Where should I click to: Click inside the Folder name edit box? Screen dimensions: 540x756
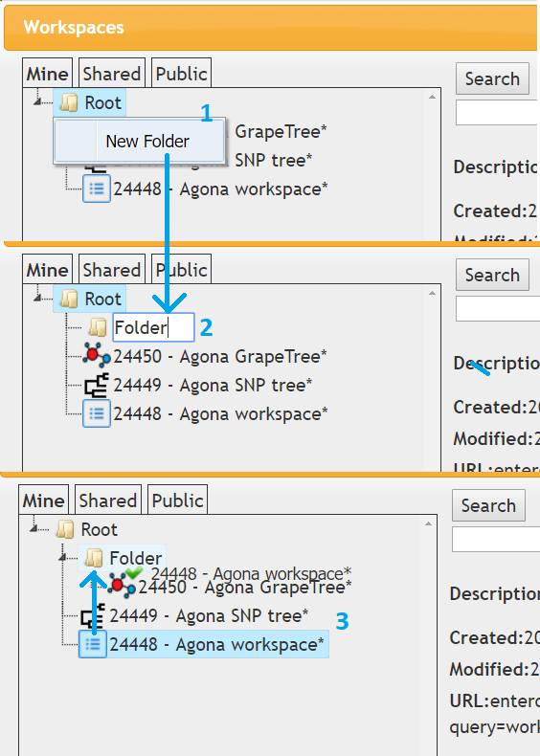[x=153, y=327]
